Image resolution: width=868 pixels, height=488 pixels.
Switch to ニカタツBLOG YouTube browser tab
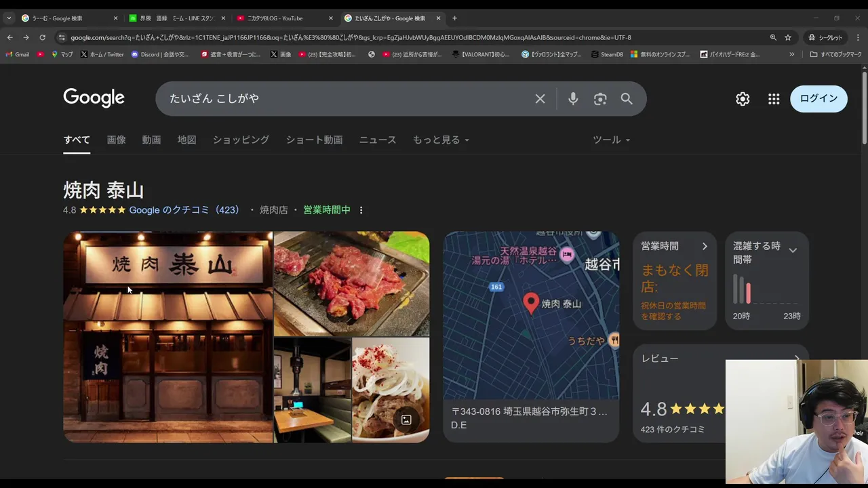click(x=283, y=18)
